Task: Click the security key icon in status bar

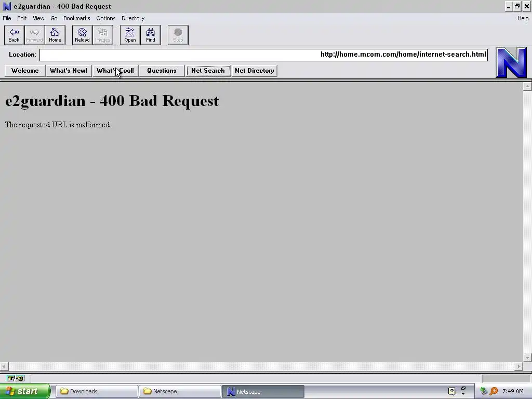Action: pyautogui.click(x=15, y=378)
